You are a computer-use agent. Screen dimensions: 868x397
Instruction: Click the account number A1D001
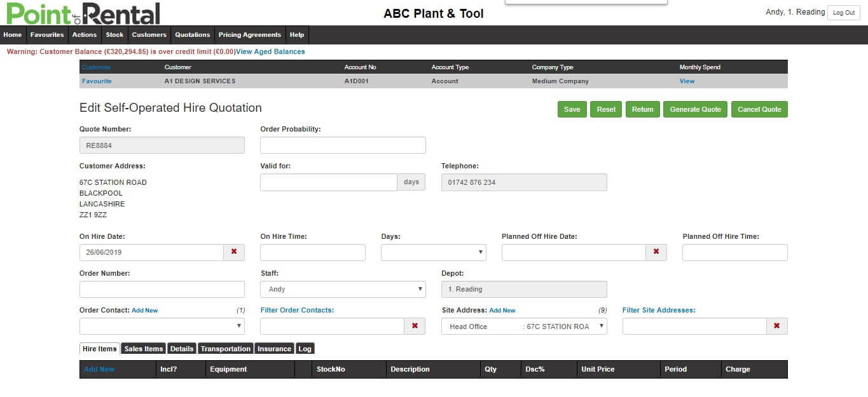tap(356, 81)
